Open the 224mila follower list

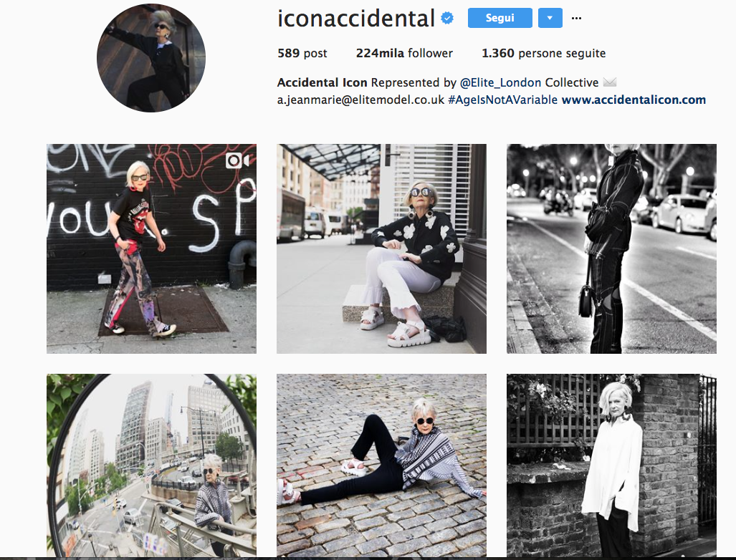[x=404, y=54]
